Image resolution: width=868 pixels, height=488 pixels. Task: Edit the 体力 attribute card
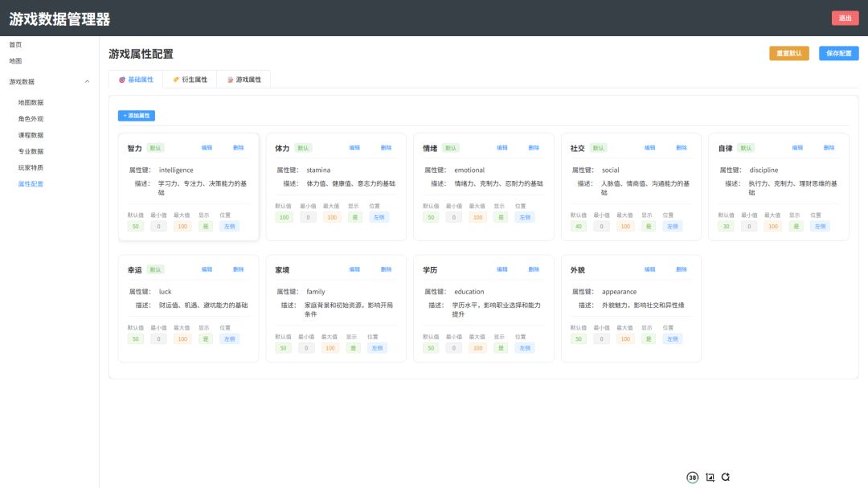355,148
